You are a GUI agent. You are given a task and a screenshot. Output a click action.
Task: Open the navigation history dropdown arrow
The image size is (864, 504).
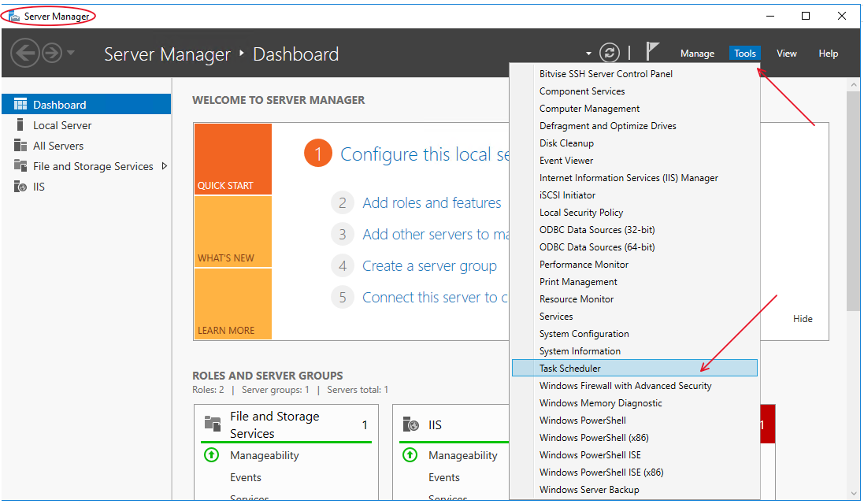pyautogui.click(x=69, y=53)
